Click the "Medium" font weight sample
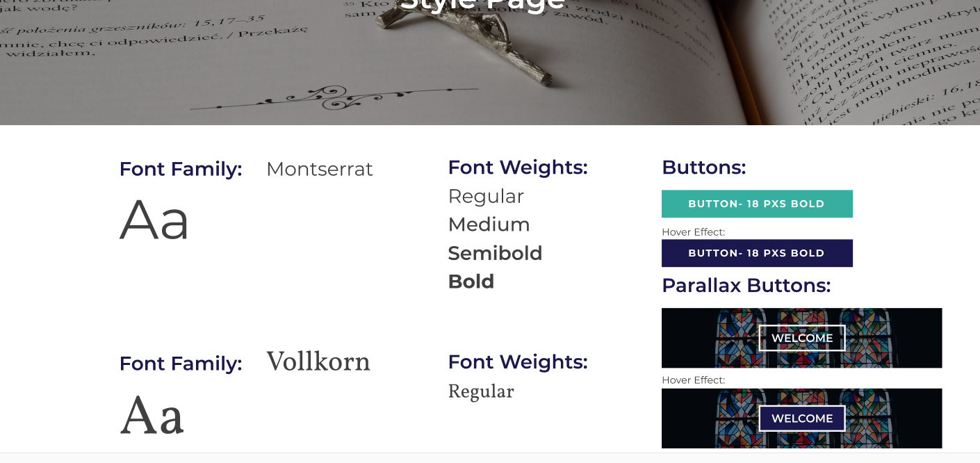Viewport: 980px width, 463px height. [489, 225]
